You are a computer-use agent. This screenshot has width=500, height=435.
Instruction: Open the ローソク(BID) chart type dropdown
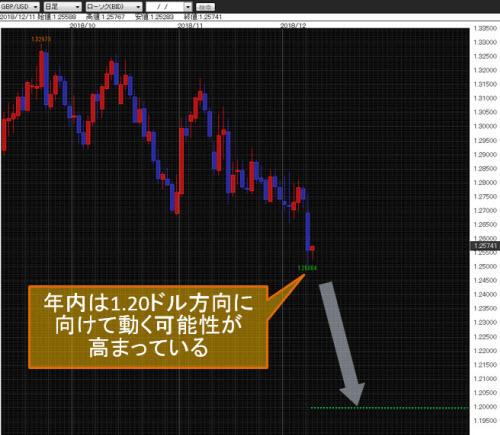pos(114,7)
